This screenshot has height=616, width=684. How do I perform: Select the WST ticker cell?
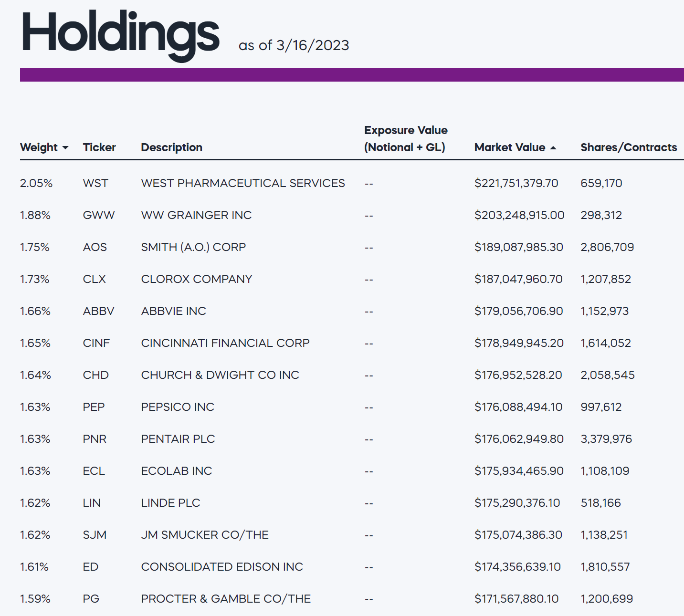point(95,183)
